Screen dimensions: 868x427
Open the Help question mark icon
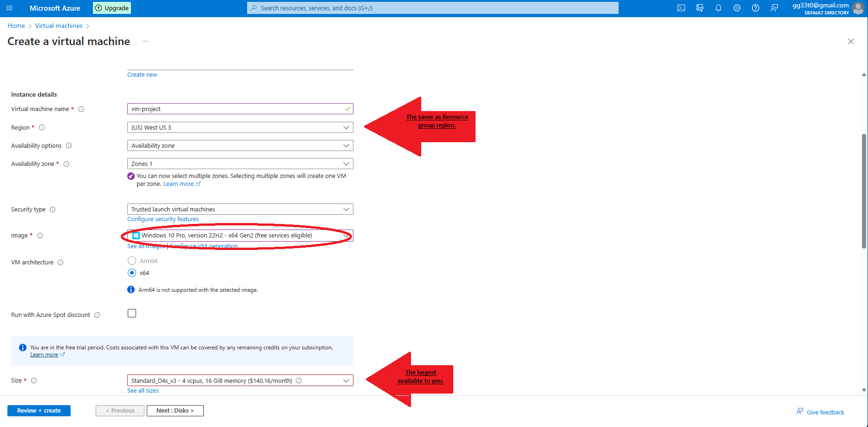755,7
